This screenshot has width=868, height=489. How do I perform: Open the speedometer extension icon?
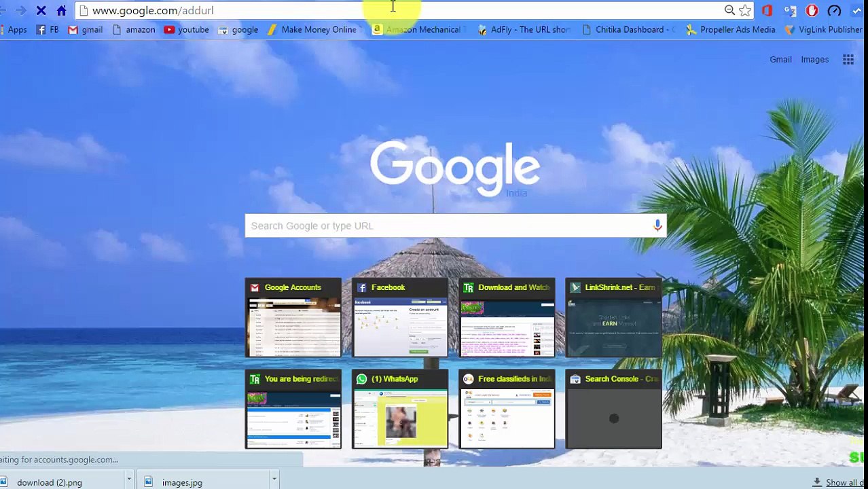834,10
